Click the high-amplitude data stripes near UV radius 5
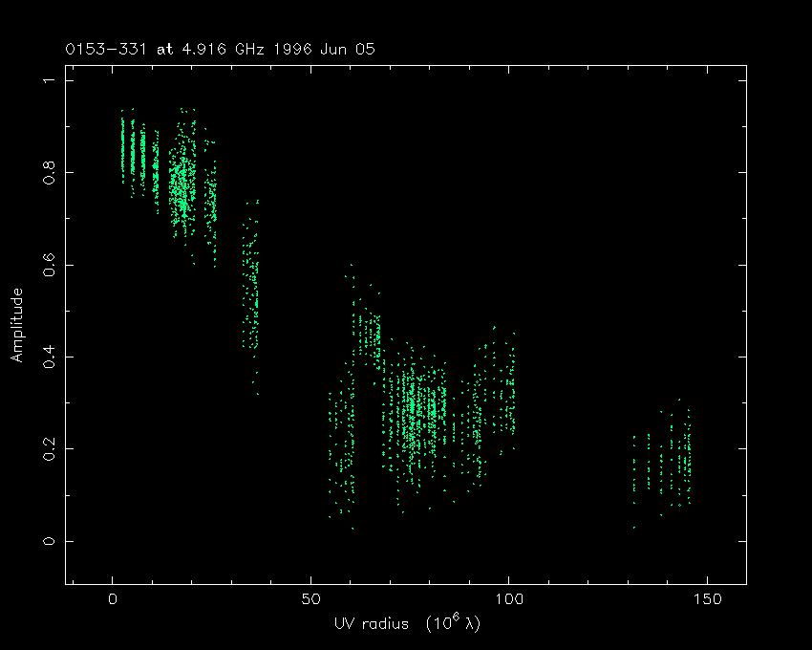The width and height of the screenshot is (812, 650). tap(134, 151)
